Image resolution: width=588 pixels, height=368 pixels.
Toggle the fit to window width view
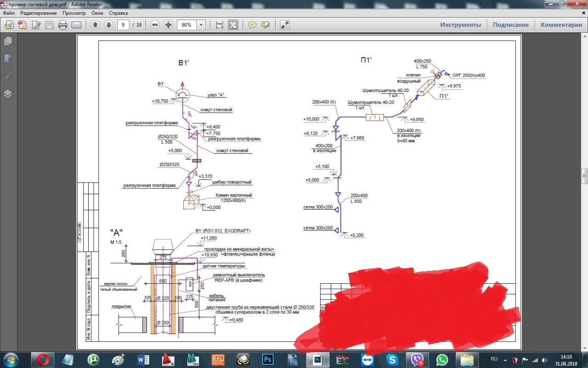pos(220,25)
